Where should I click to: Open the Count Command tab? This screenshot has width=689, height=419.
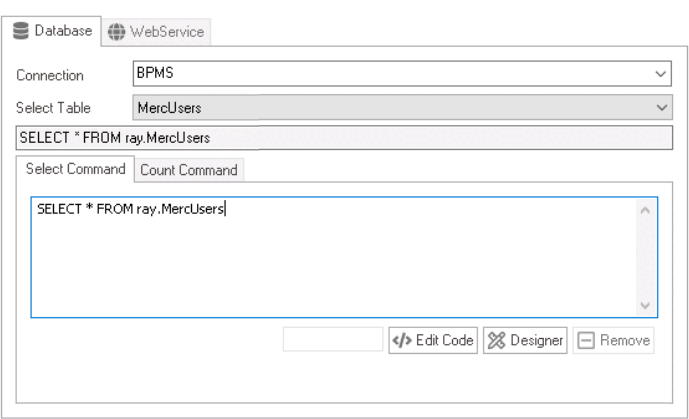point(188,170)
